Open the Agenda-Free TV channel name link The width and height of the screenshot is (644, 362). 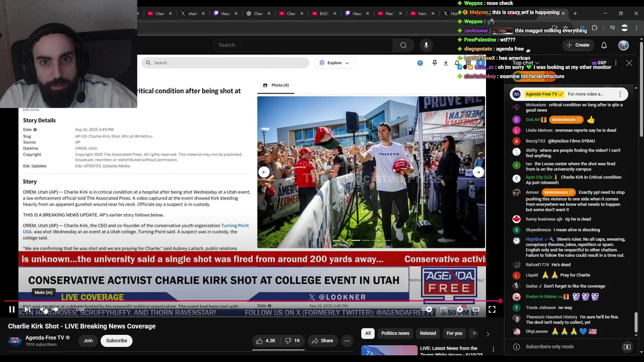click(x=45, y=338)
